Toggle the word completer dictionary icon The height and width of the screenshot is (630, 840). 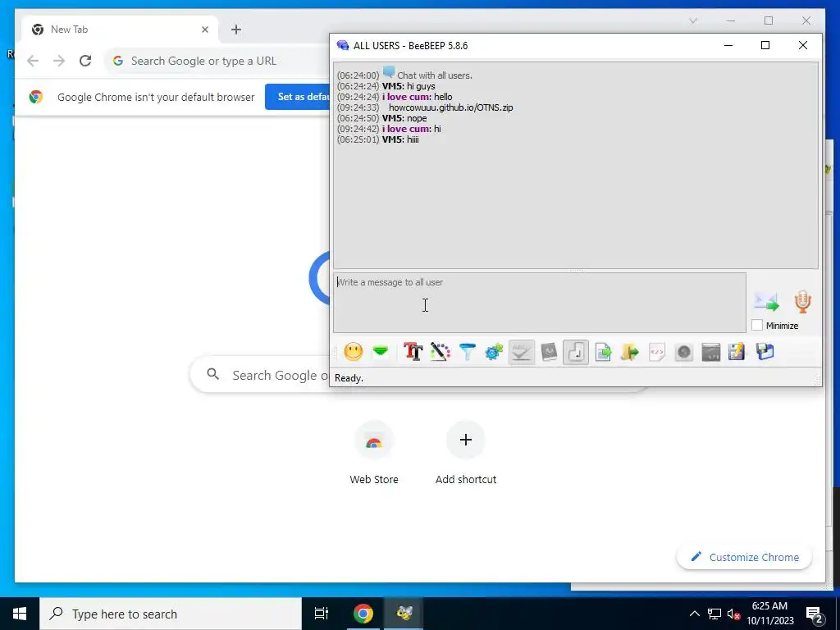[x=549, y=352]
